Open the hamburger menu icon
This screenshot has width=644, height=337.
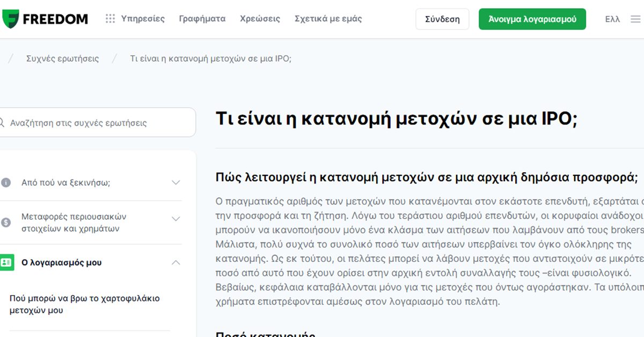tap(635, 19)
